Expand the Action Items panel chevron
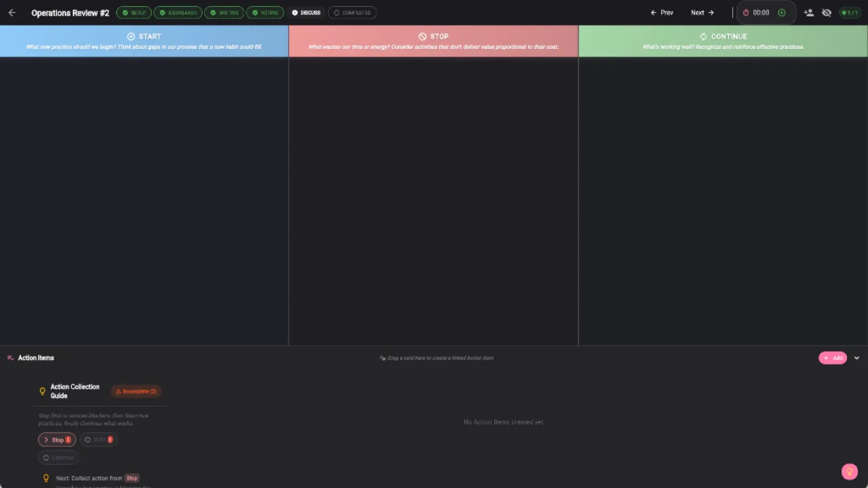This screenshot has height=488, width=868. pyautogui.click(x=856, y=357)
